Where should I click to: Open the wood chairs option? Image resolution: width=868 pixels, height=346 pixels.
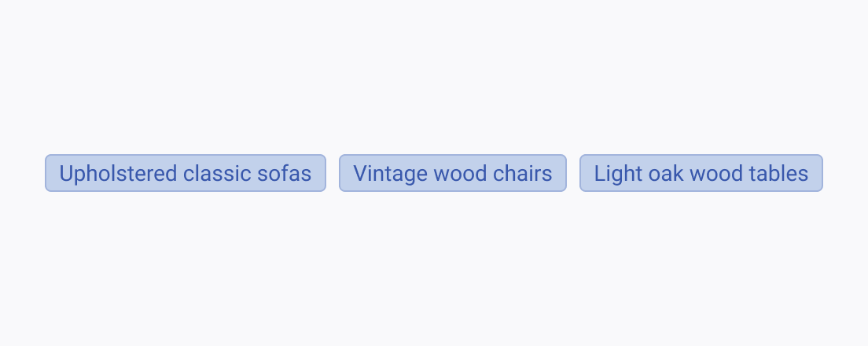(453, 173)
